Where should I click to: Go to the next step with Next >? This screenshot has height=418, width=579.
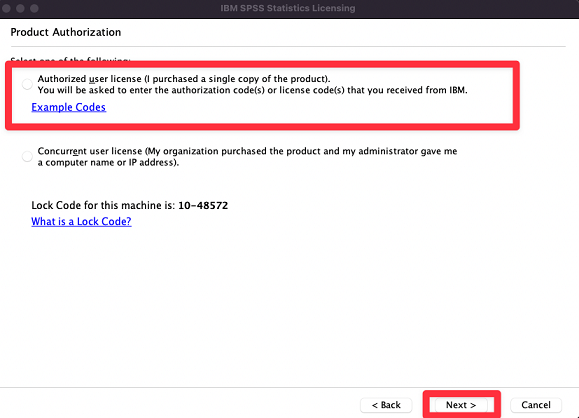point(461,405)
